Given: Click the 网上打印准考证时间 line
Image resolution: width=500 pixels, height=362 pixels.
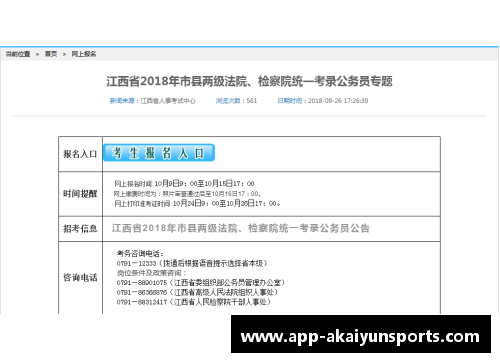Looking at the screenshot, I should tap(197, 203).
